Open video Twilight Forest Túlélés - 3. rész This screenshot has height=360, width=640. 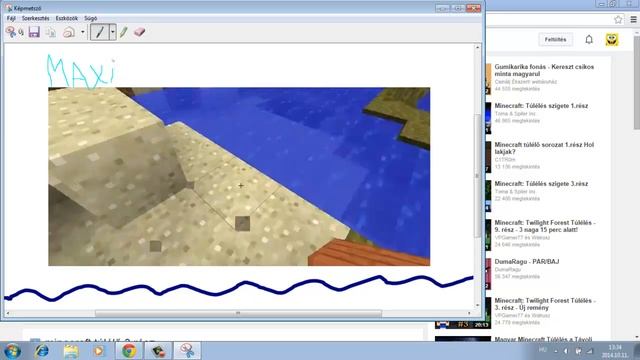tap(545, 304)
